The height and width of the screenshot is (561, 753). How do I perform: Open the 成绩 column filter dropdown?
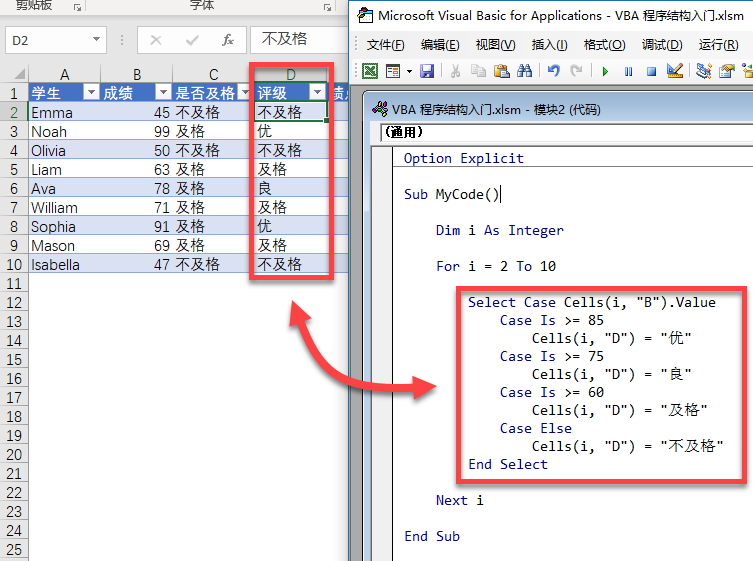click(x=163, y=93)
